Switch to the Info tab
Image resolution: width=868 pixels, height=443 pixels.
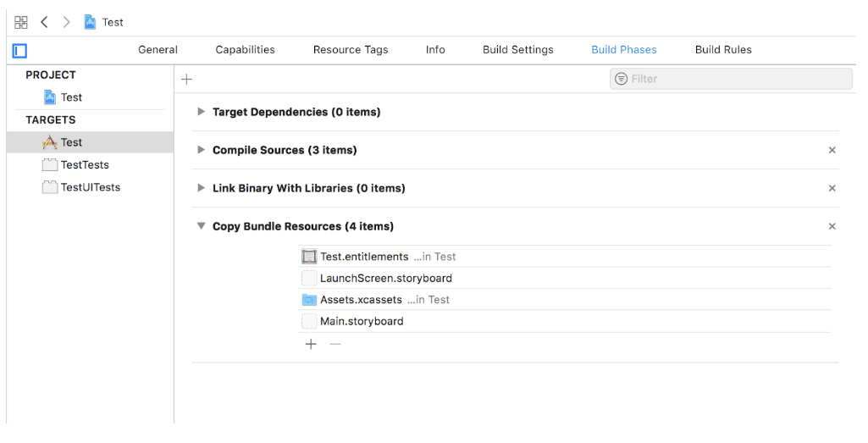pyautogui.click(x=435, y=50)
